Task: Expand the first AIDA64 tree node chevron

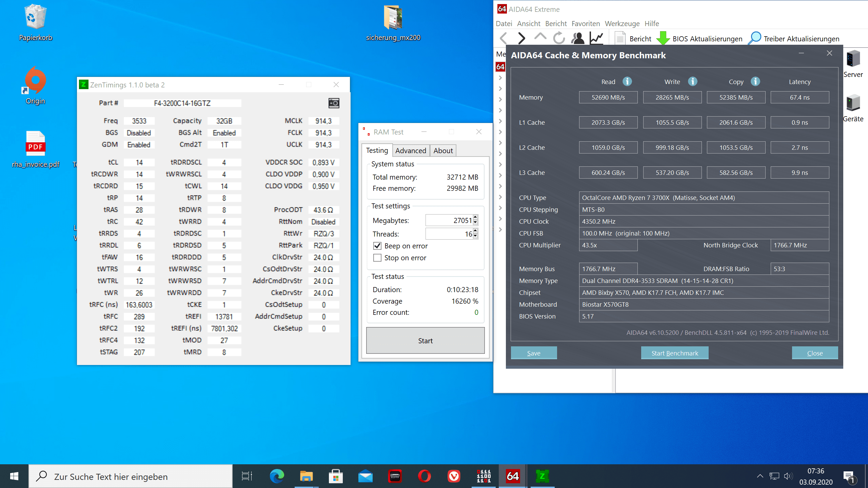Action: pos(500,78)
